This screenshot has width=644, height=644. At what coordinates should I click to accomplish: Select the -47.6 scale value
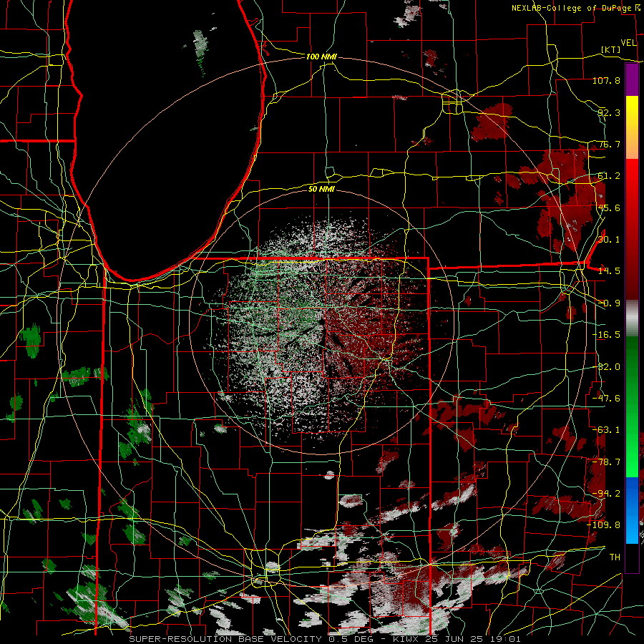(606, 399)
